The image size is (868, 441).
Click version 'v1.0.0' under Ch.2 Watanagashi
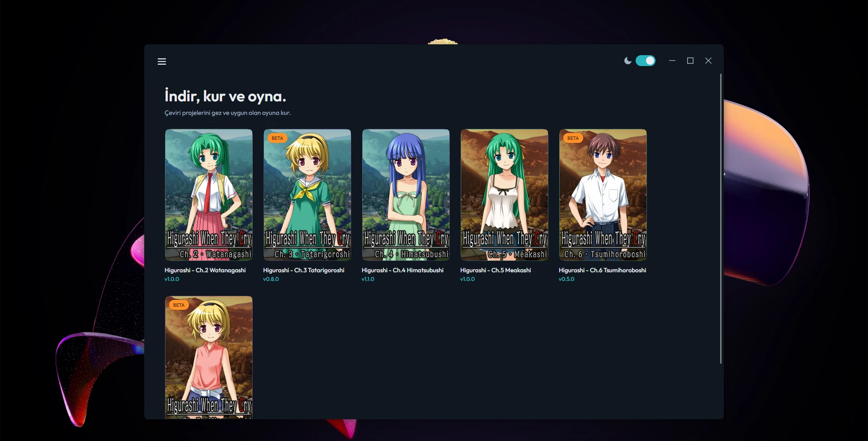172,279
